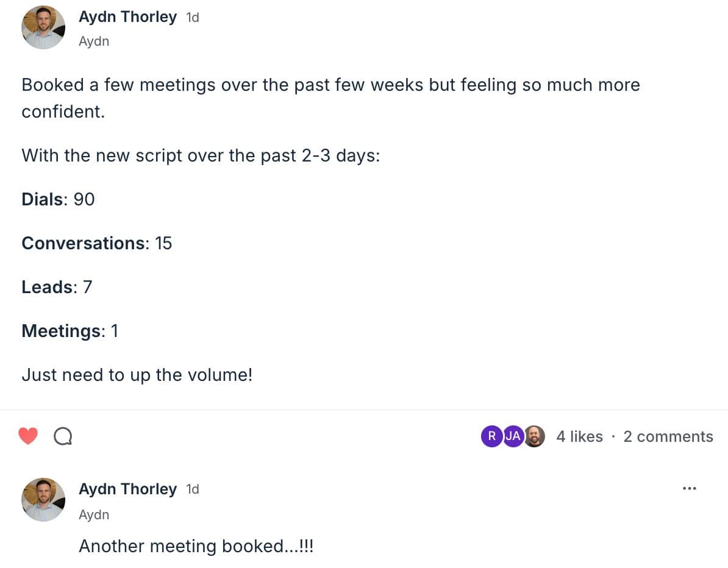The image size is (728, 568).
Task: Click Aydn Thorley's avatar next to the comment
Action: tap(43, 499)
